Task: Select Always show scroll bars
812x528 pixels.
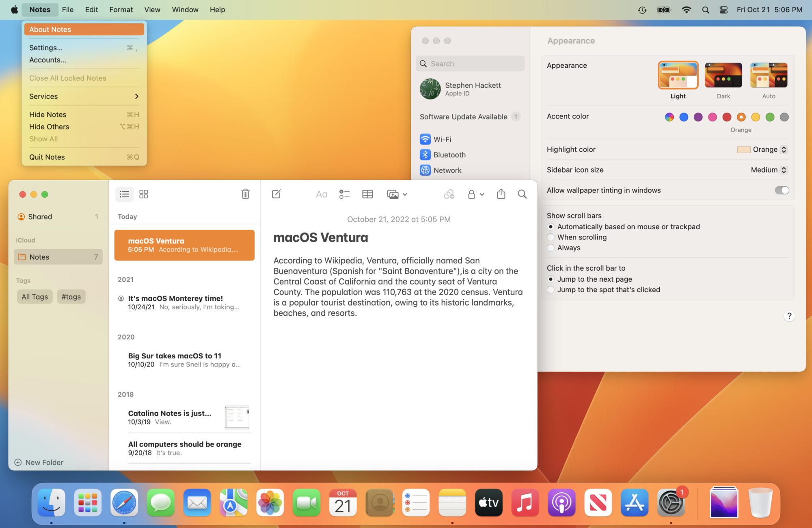Action: 551,248
